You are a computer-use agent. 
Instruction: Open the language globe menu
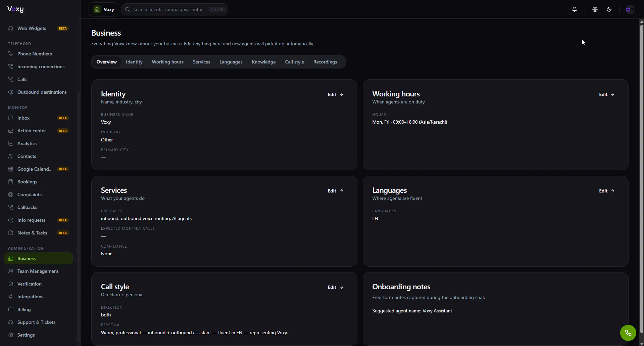[595, 9]
